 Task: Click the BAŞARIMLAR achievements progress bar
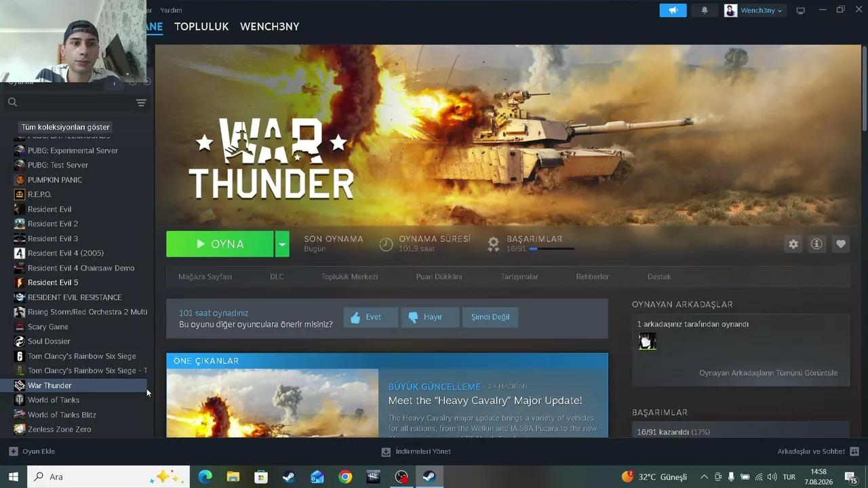coord(552,249)
